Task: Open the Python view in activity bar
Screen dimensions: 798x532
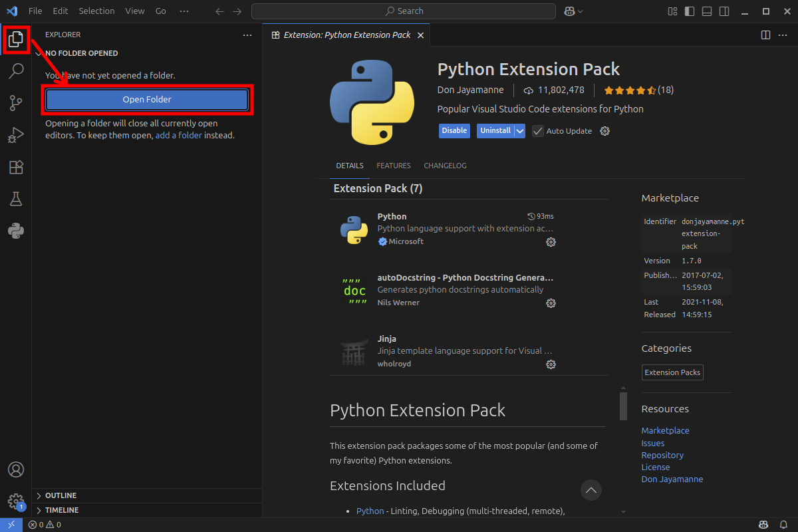Action: point(15,231)
